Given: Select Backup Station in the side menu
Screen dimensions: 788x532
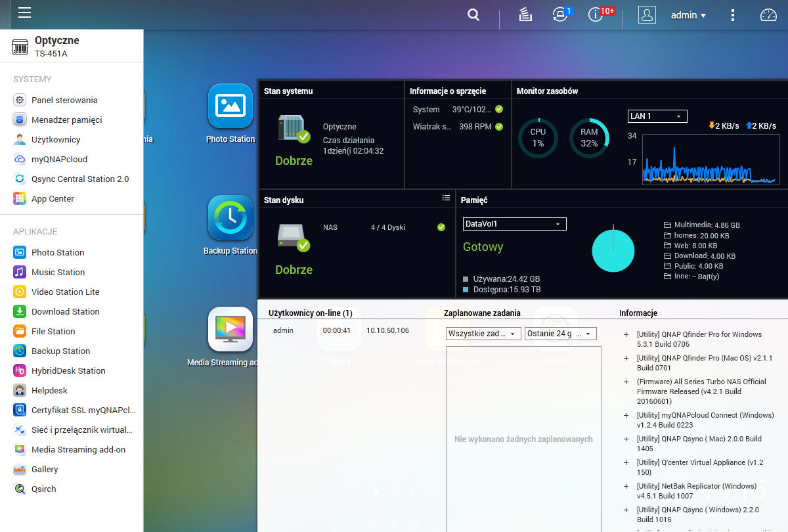Looking at the screenshot, I should point(72,351).
